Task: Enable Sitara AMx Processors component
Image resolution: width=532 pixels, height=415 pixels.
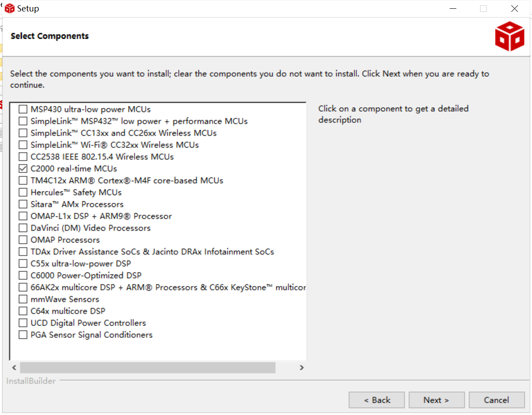Action: tap(23, 204)
